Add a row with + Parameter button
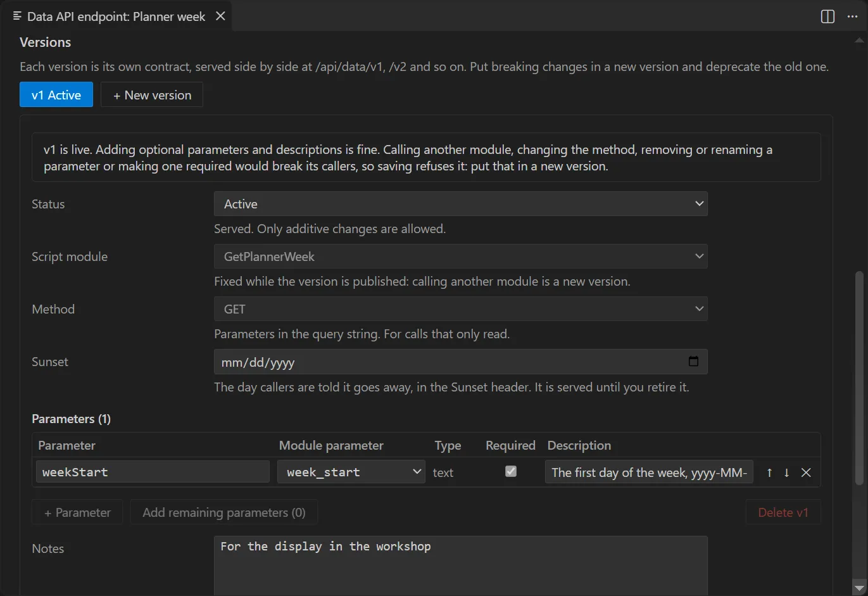The width and height of the screenshot is (868, 596). point(77,512)
